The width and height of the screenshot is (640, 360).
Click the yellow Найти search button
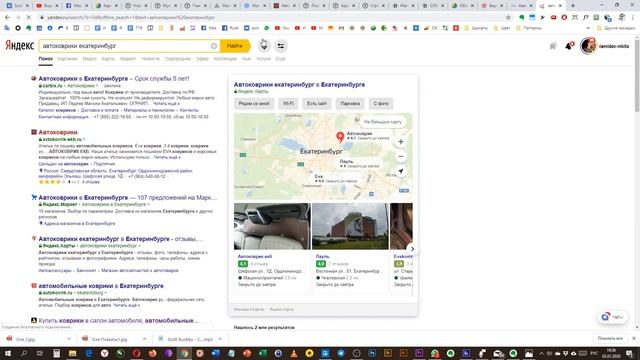coord(235,46)
